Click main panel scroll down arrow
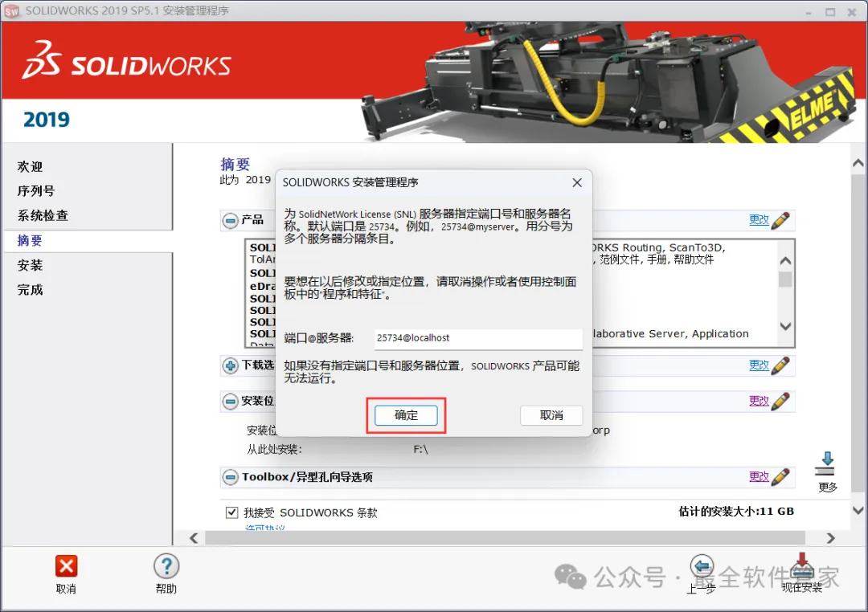Image resolution: width=868 pixels, height=612 pixels. pos(858,511)
